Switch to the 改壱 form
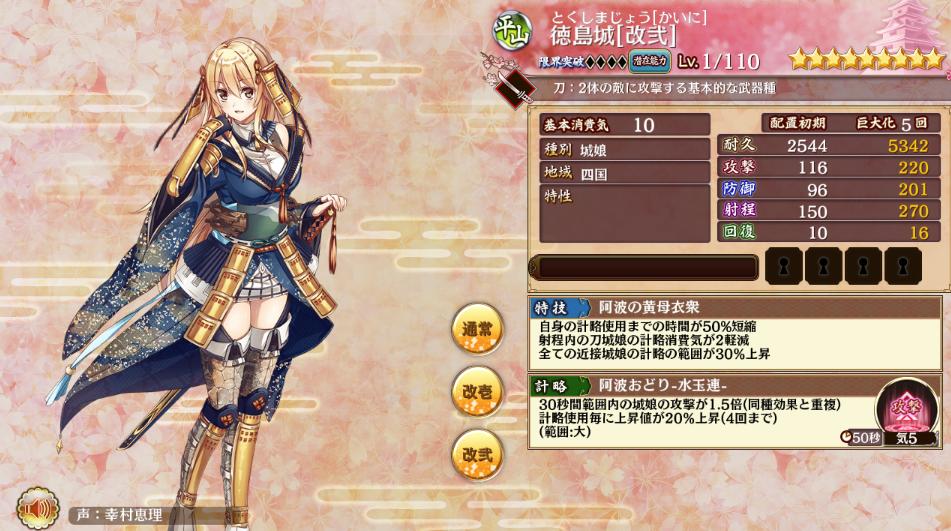The height and width of the screenshot is (531, 951). 478,392
